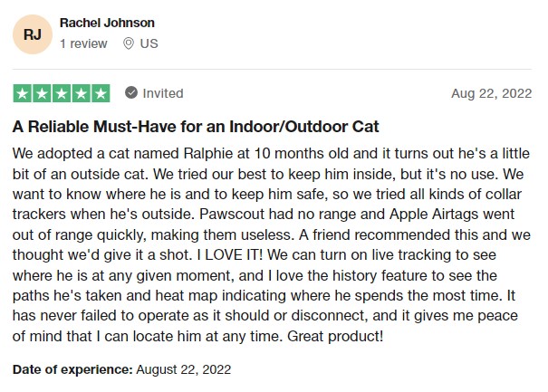Click the location pin icon

(129, 43)
